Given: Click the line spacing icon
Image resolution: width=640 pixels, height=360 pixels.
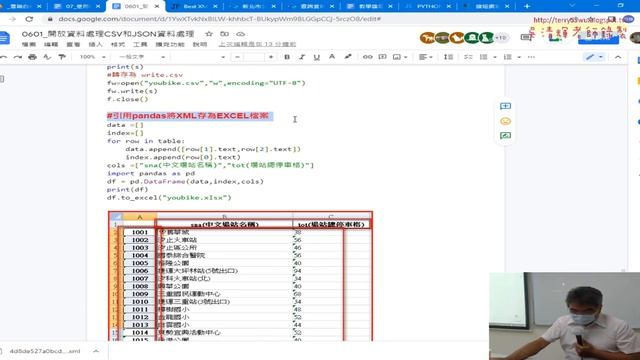Looking at the screenshot, I should point(448,57).
